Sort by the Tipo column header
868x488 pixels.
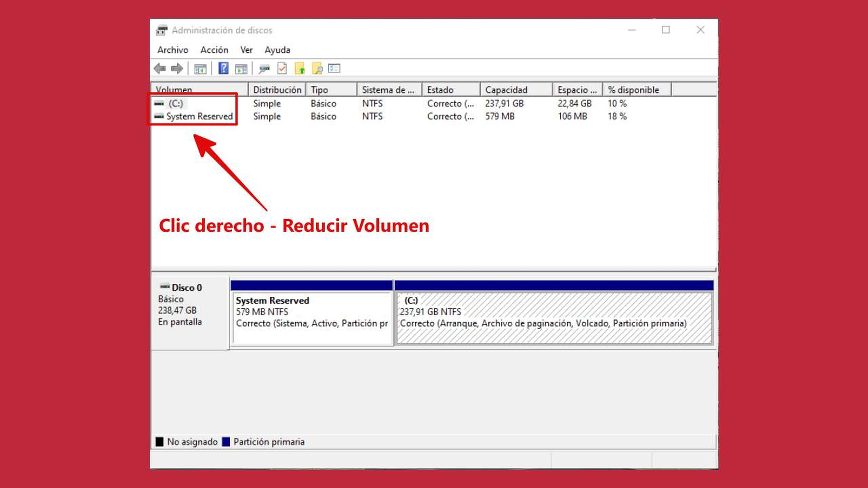[331, 90]
